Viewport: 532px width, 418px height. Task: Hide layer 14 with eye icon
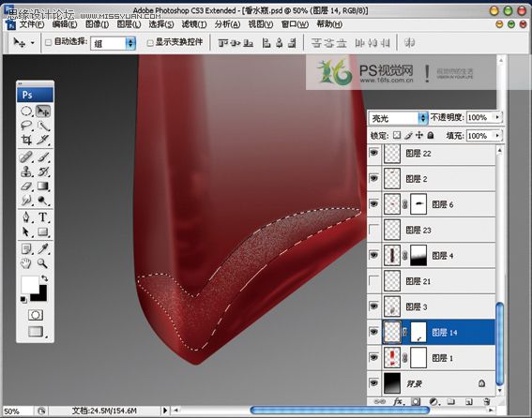[373, 332]
